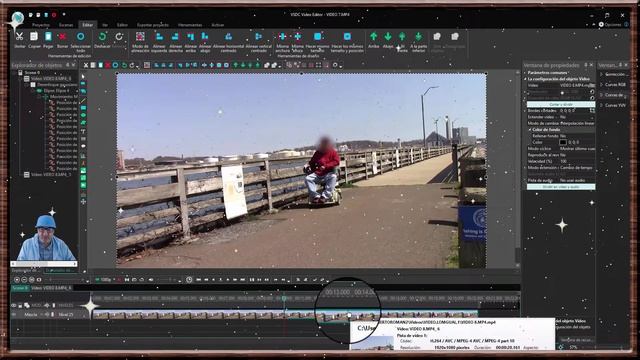Bring object to front with Al frente
This screenshot has width=640, height=360.
tap(402, 37)
